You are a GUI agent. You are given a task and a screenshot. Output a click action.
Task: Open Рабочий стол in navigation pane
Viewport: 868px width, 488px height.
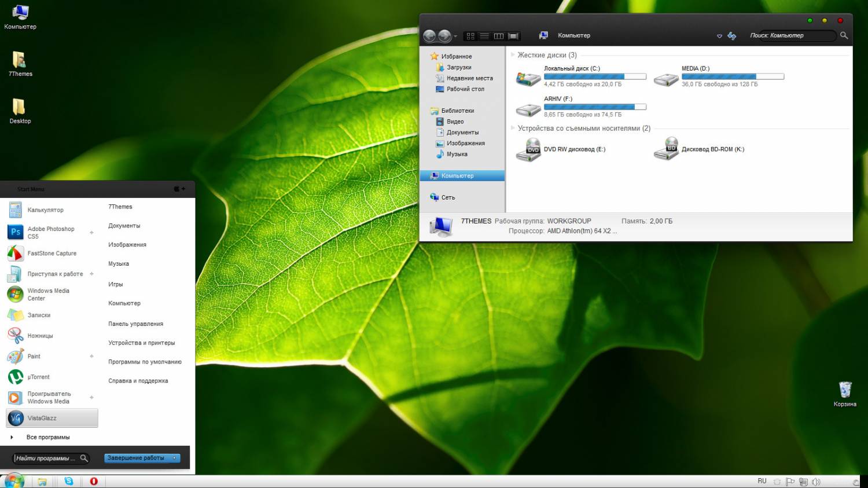point(465,89)
